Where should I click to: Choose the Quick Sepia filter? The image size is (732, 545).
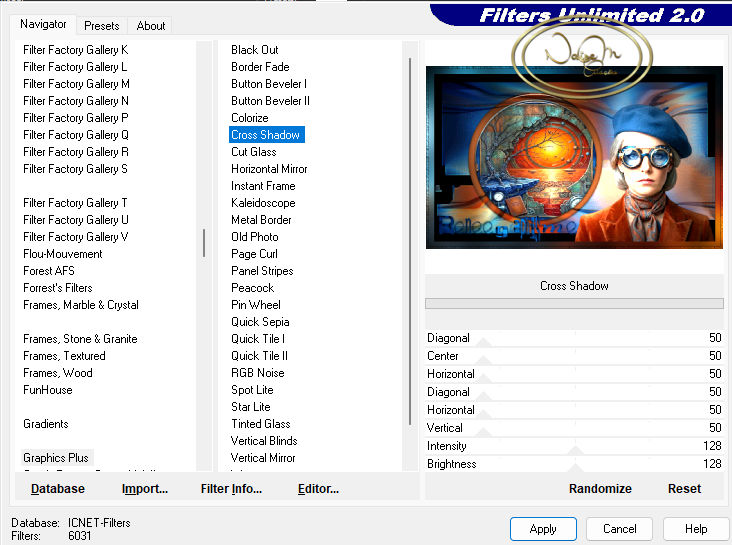point(260,322)
